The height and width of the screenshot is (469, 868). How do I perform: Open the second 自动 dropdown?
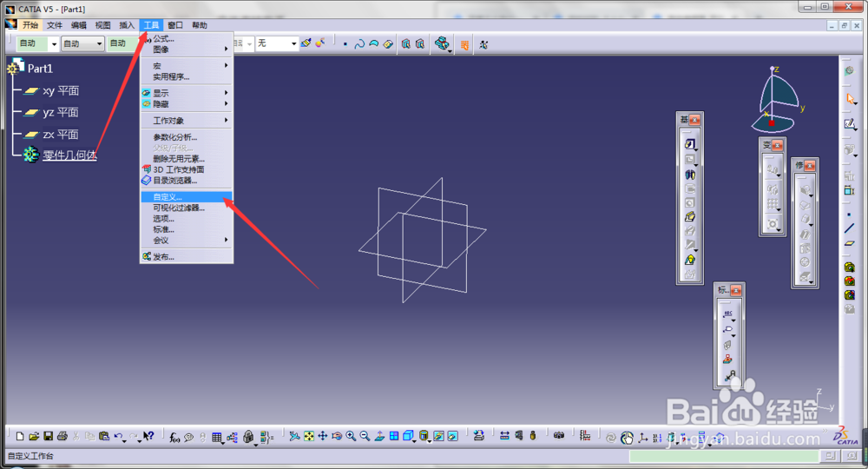pyautogui.click(x=99, y=43)
